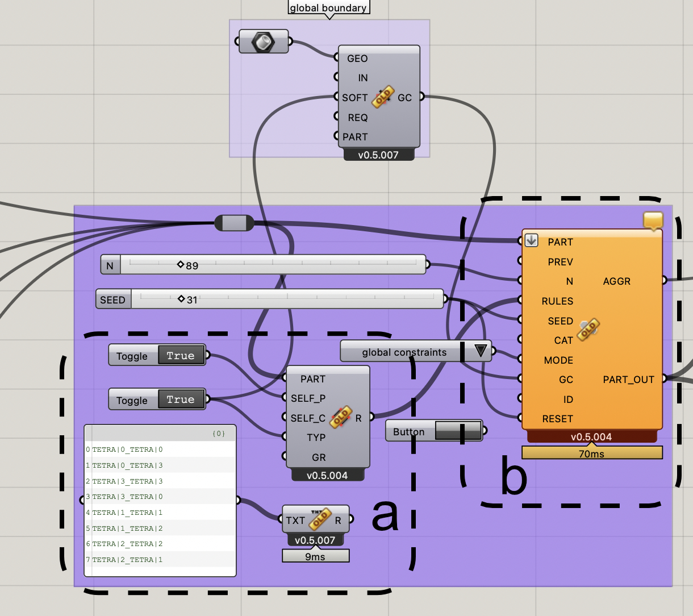Toggle the upper True toggle
Viewport: 693px width, 616px height.
[x=180, y=355]
